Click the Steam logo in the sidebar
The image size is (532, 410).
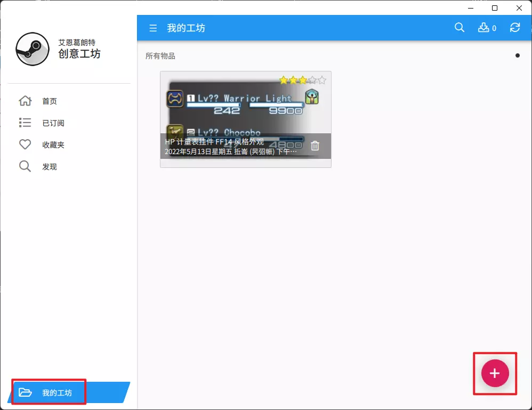[x=32, y=49]
